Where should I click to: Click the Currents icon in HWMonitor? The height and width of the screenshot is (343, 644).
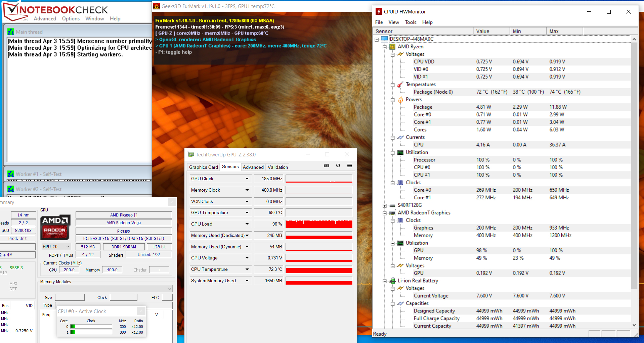click(400, 137)
